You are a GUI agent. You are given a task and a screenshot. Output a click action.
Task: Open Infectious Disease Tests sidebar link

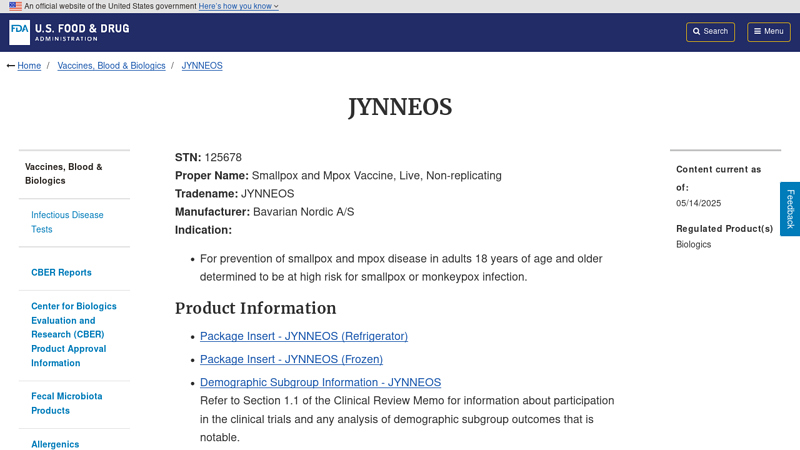pos(67,222)
